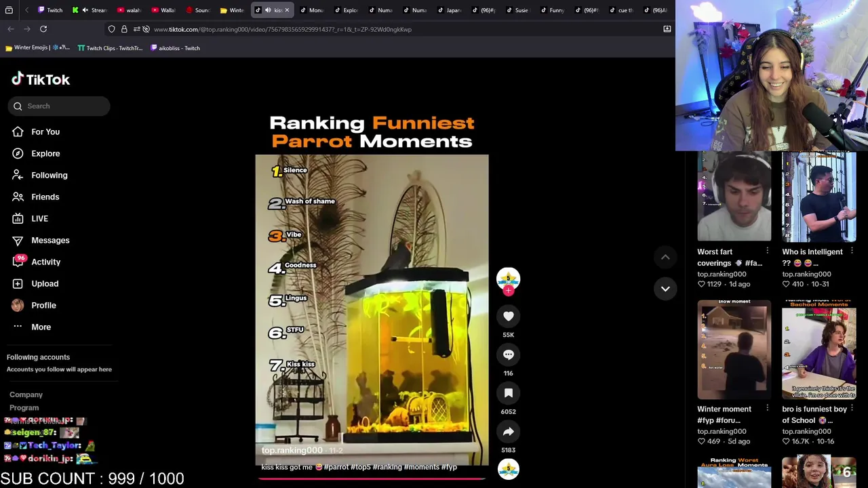Viewport: 868px width, 488px height.
Task: Open the tab list button
Action: (x=9, y=10)
